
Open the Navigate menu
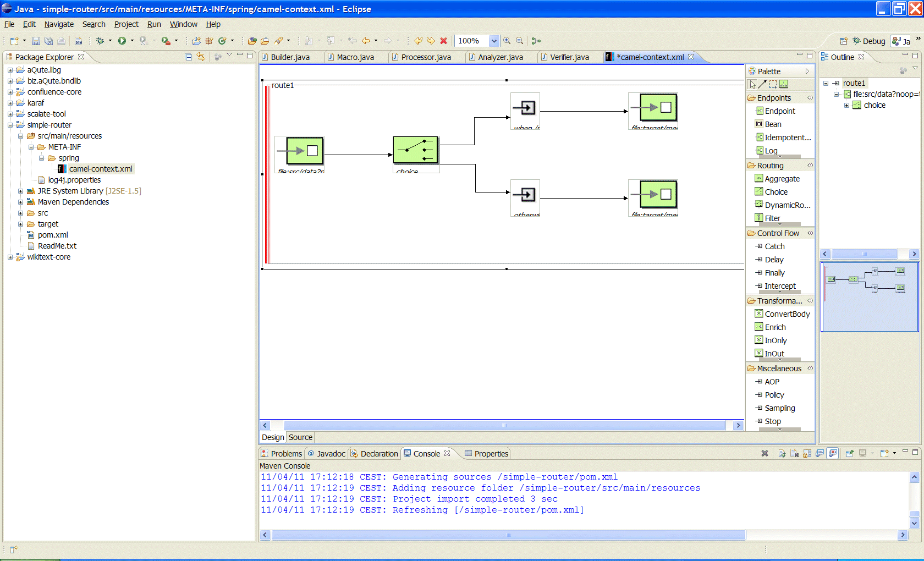click(x=59, y=24)
